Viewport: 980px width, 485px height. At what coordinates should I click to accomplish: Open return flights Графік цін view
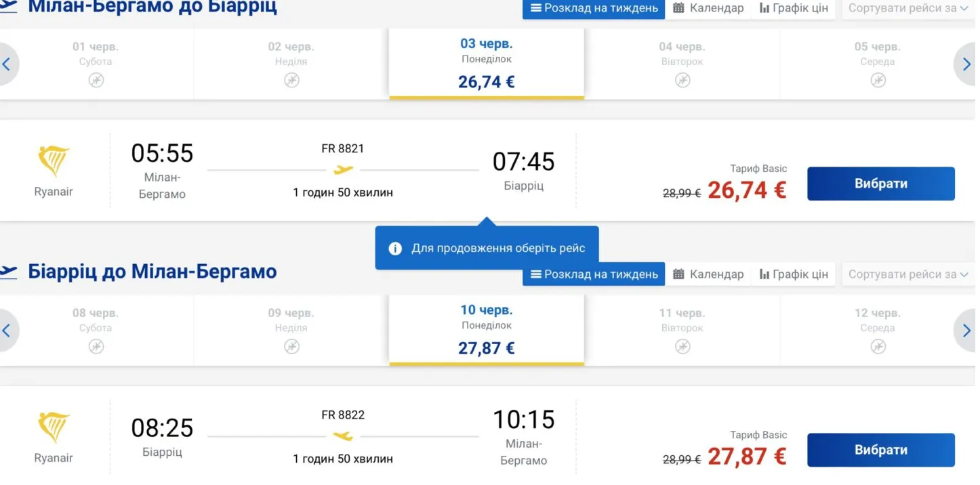coord(794,274)
